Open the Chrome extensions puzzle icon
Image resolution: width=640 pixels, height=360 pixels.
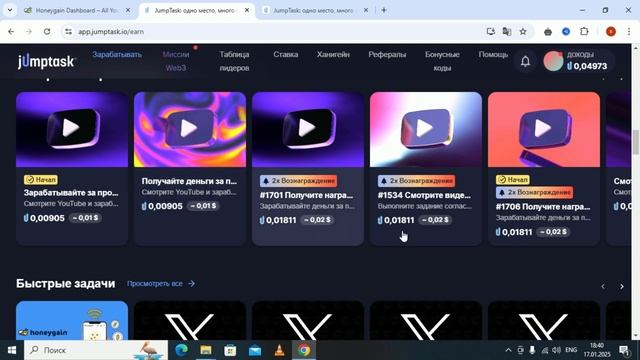(584, 31)
